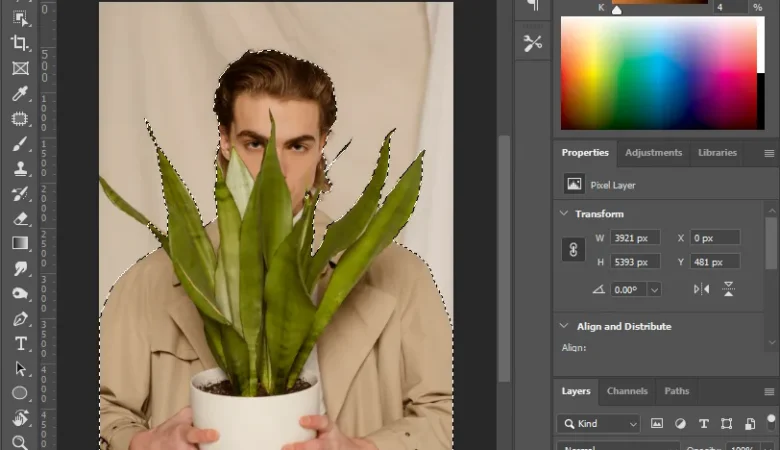Image resolution: width=780 pixels, height=450 pixels.
Task: Switch to the Libraries tab
Action: click(717, 153)
